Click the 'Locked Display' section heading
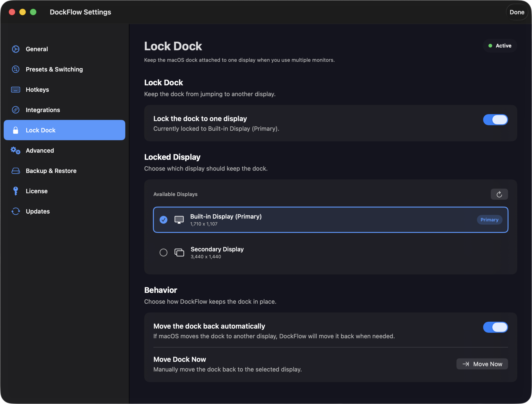The image size is (532, 404). pos(172,157)
